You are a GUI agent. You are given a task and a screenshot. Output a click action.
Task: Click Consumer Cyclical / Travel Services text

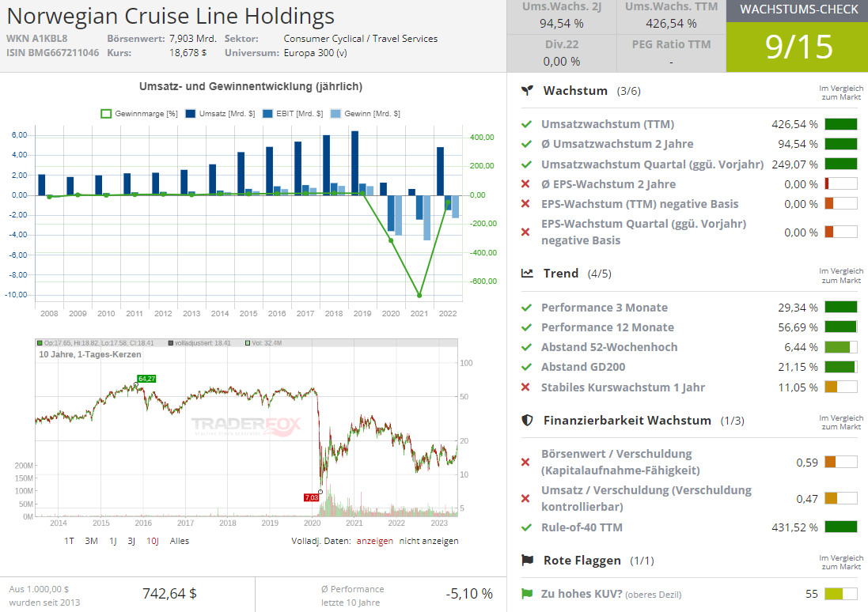(360, 39)
